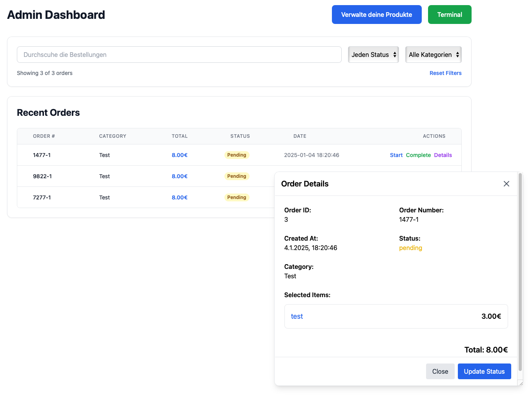Click the 8.00€ total for order 1477-1
532x400 pixels.
pyautogui.click(x=180, y=155)
